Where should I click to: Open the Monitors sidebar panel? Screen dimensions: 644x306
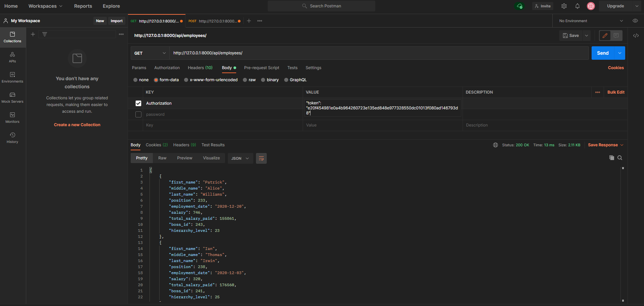[12, 118]
